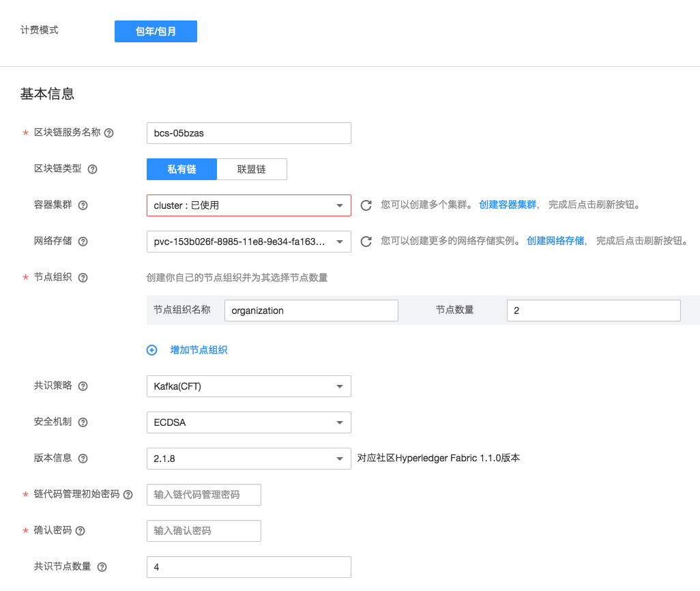This screenshot has width=700, height=591.
Task: Follow the 创建容器集群 link
Action: pos(508,205)
